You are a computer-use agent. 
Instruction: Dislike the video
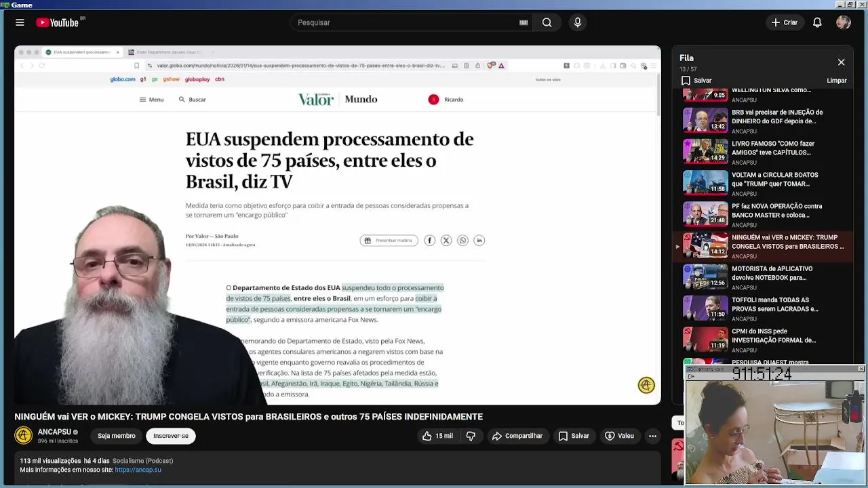click(x=471, y=436)
